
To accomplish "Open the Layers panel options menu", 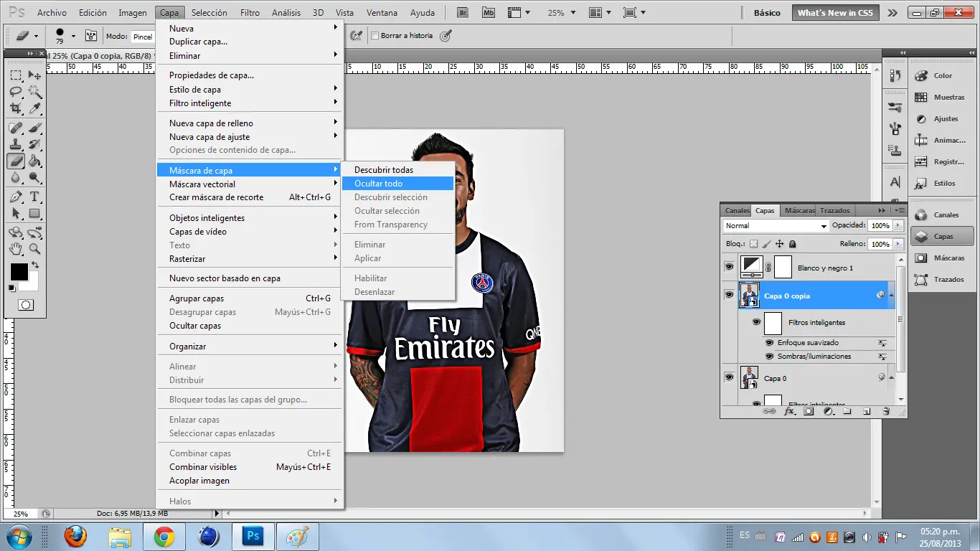I will pos(898,210).
